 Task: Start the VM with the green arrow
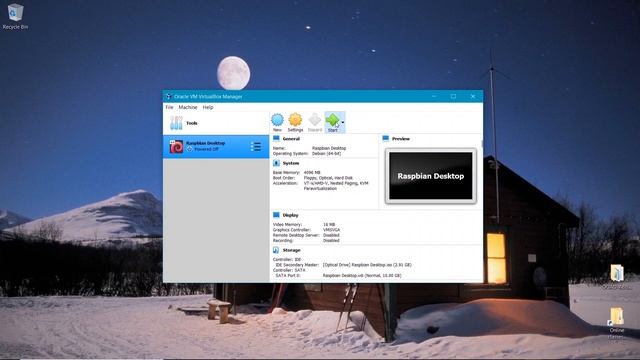point(333,120)
